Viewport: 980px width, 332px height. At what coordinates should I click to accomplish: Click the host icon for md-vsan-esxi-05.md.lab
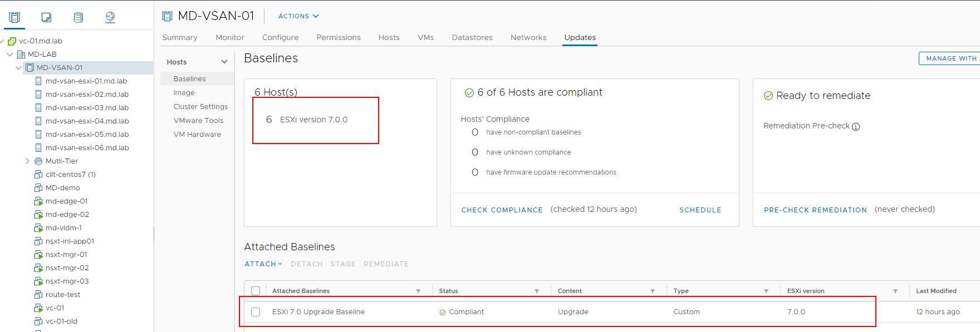coord(38,135)
